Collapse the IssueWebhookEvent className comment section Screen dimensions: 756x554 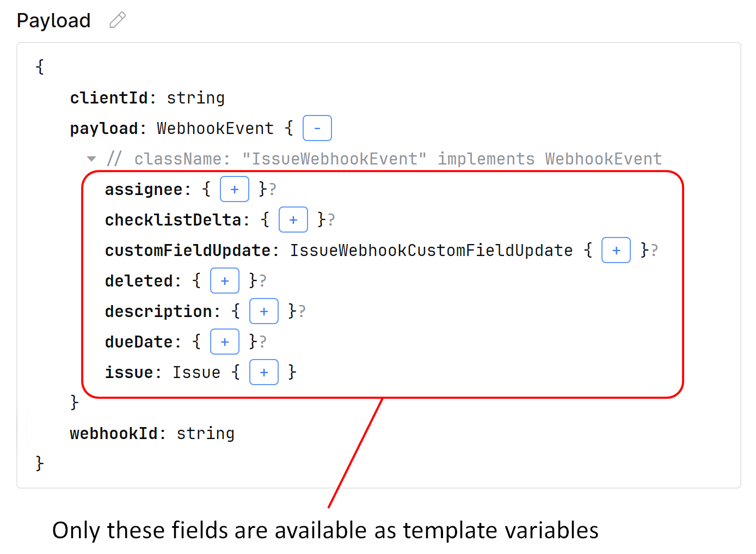[91, 159]
